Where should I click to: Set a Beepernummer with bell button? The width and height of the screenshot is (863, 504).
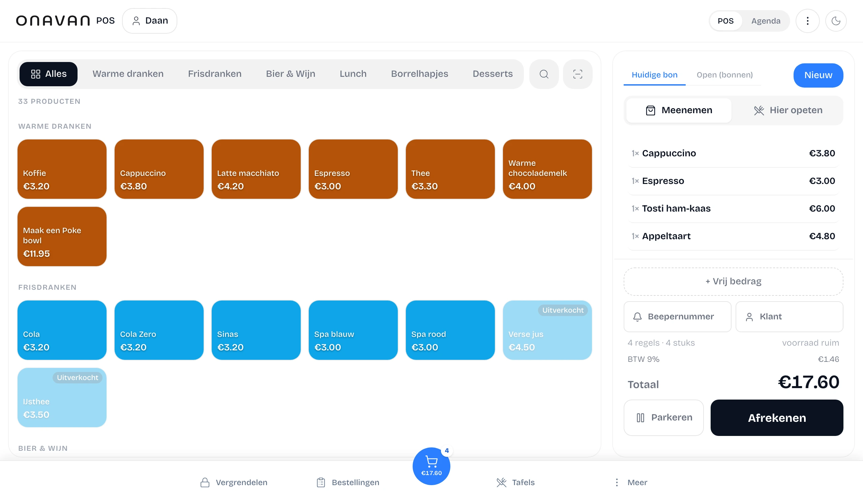pos(677,316)
